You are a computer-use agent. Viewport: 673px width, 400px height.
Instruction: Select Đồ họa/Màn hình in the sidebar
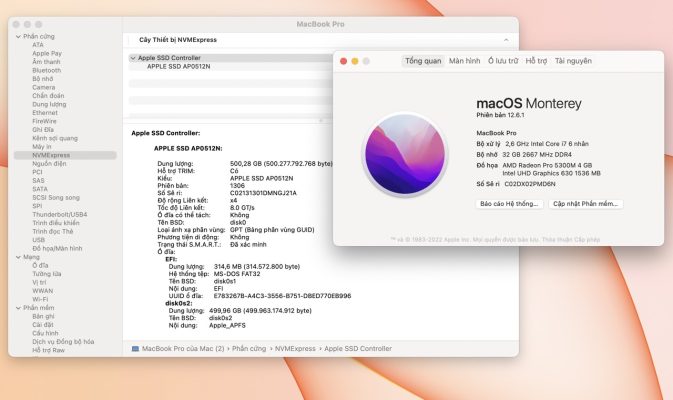[x=57, y=248]
